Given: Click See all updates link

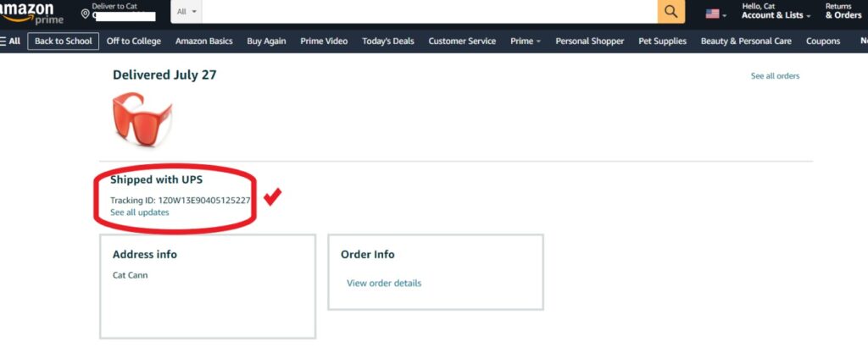Looking at the screenshot, I should click(x=140, y=212).
